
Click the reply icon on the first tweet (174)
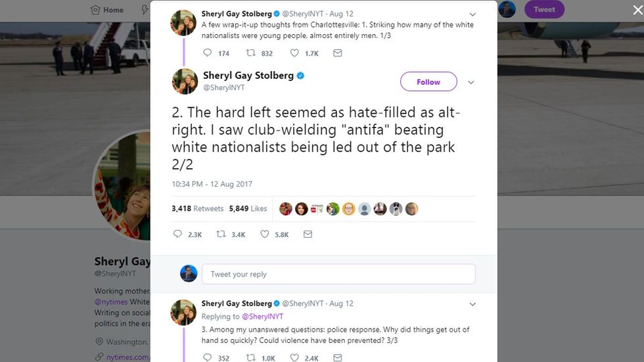click(x=208, y=53)
